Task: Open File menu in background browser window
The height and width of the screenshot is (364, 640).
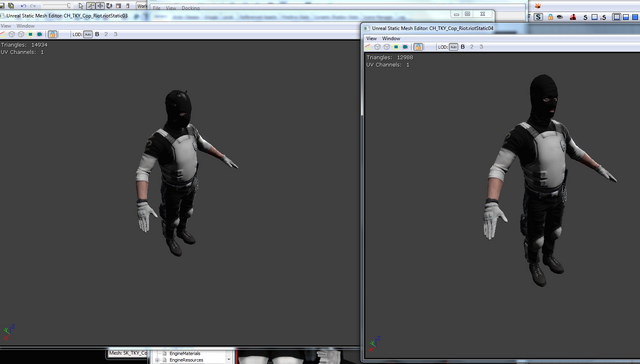Action: tap(156, 8)
